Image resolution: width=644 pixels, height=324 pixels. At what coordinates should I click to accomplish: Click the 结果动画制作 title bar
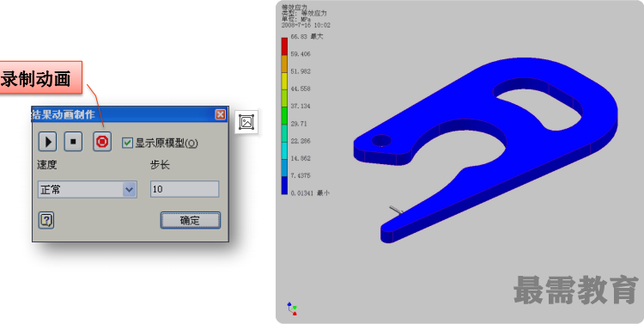coord(130,114)
